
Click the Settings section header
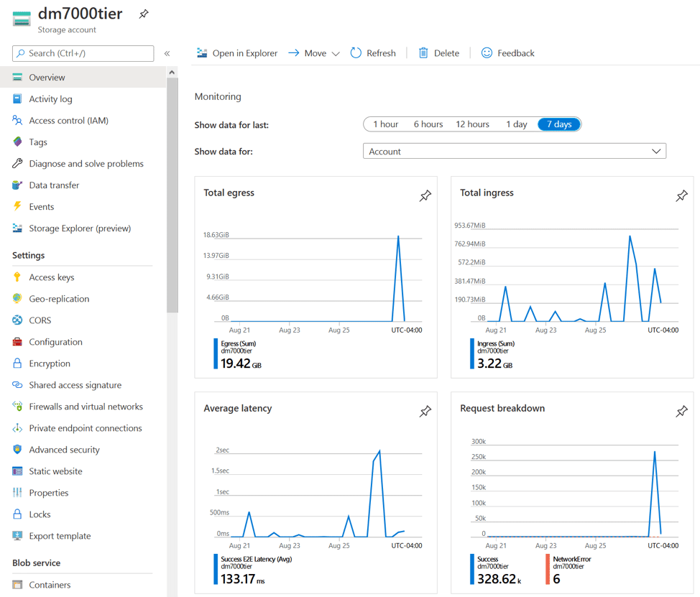tap(29, 255)
